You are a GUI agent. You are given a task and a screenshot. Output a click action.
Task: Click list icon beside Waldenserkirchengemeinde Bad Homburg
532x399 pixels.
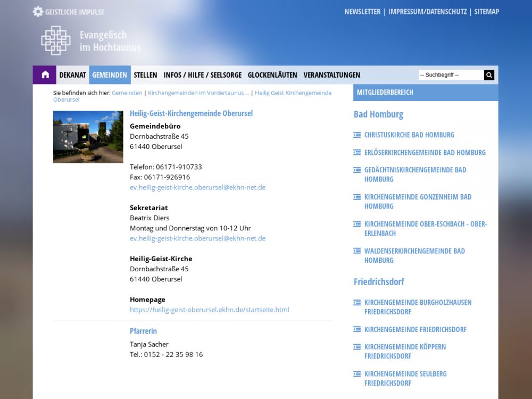coord(357,251)
